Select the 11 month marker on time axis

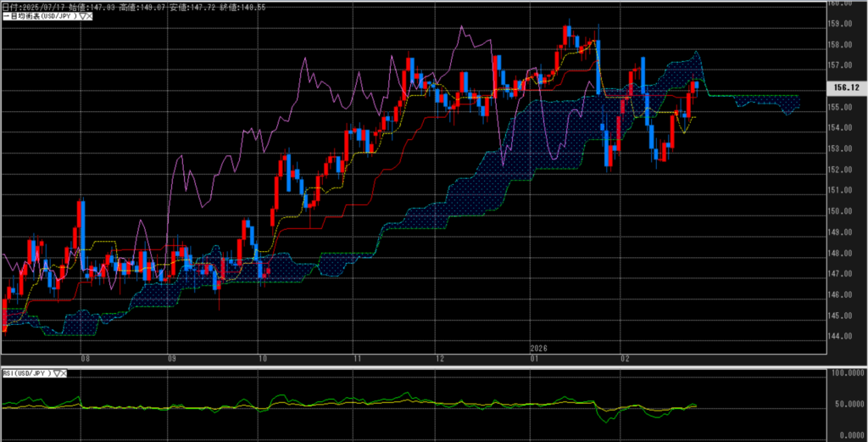[357, 358]
